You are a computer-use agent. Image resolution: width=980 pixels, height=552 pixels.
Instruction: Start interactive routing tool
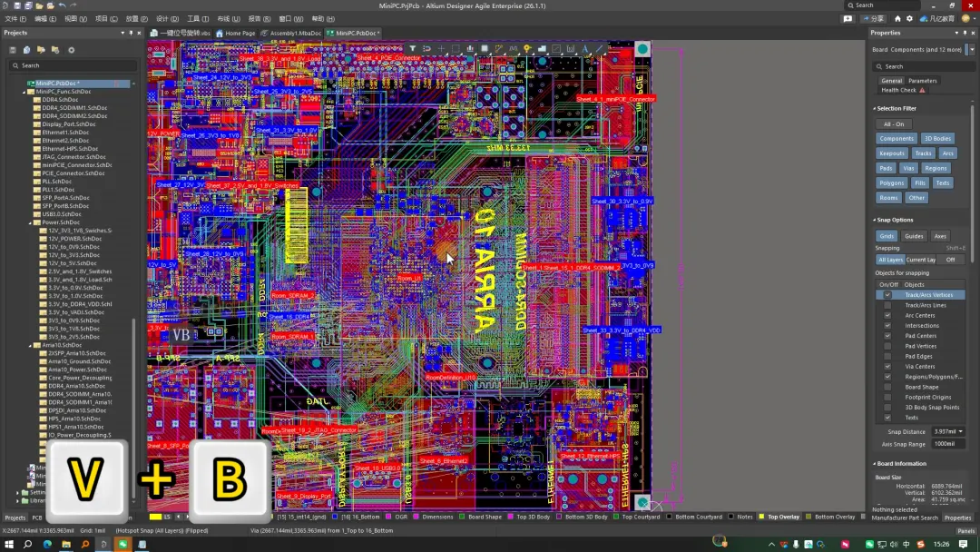(x=499, y=49)
